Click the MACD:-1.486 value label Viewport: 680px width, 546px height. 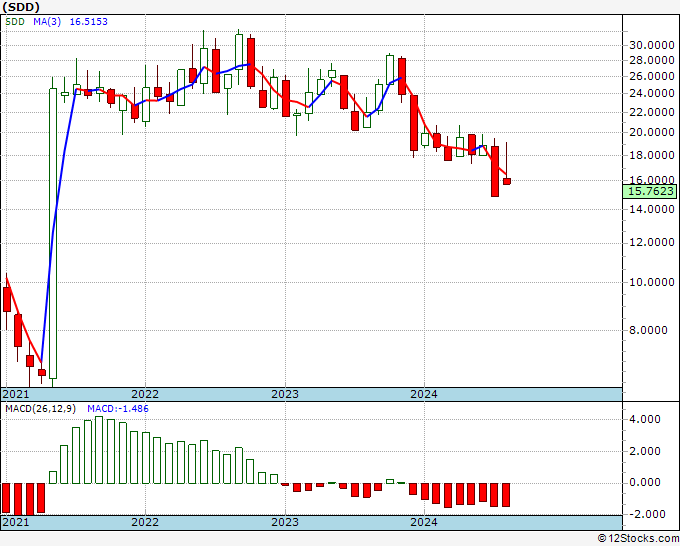(118, 409)
